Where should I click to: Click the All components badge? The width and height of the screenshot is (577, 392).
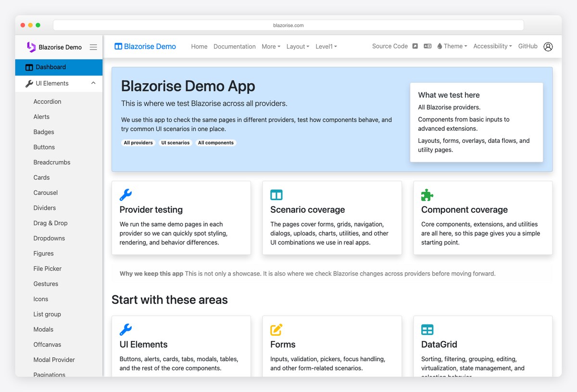pyautogui.click(x=216, y=143)
